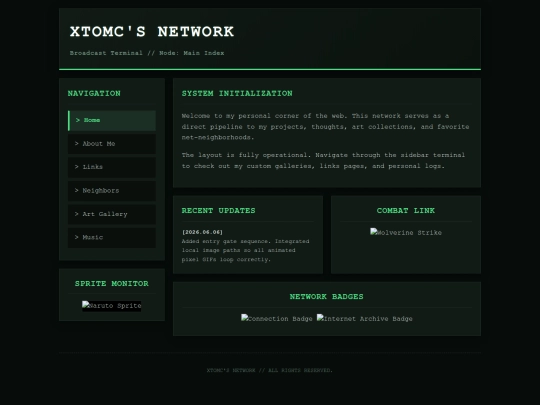Click the SPRITE MONITOR heading
The image size is (540, 405).
coord(112,283)
